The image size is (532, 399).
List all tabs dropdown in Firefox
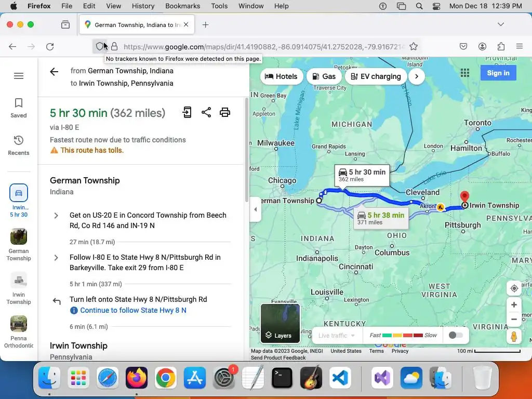501,24
